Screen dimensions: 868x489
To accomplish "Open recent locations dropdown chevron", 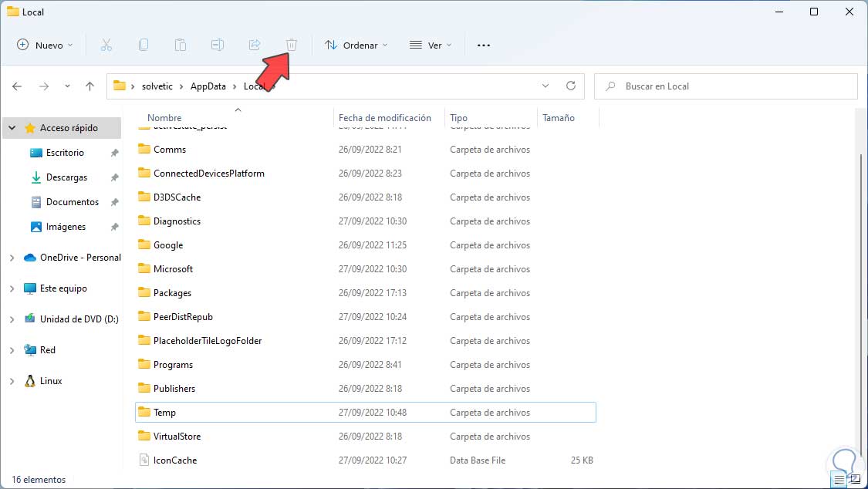I will pos(67,86).
